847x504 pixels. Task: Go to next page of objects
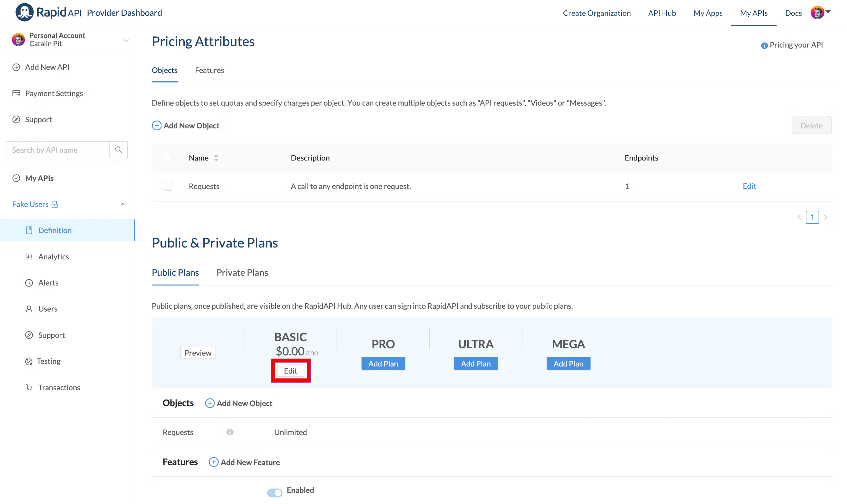coord(825,218)
